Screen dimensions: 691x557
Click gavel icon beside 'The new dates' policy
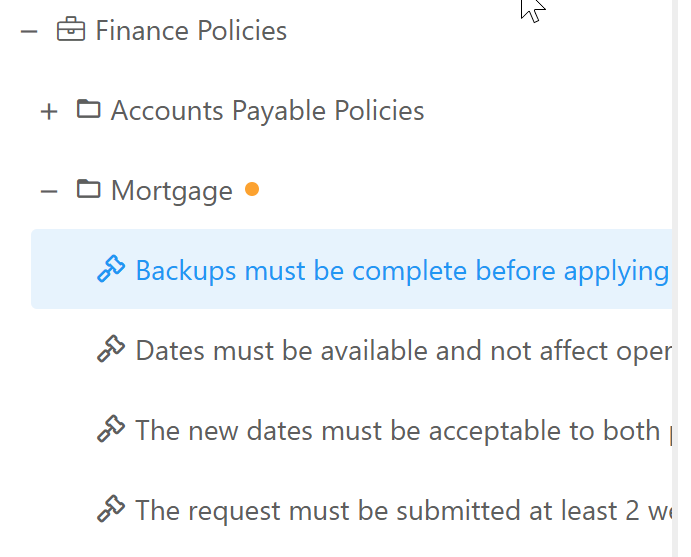[110, 429]
